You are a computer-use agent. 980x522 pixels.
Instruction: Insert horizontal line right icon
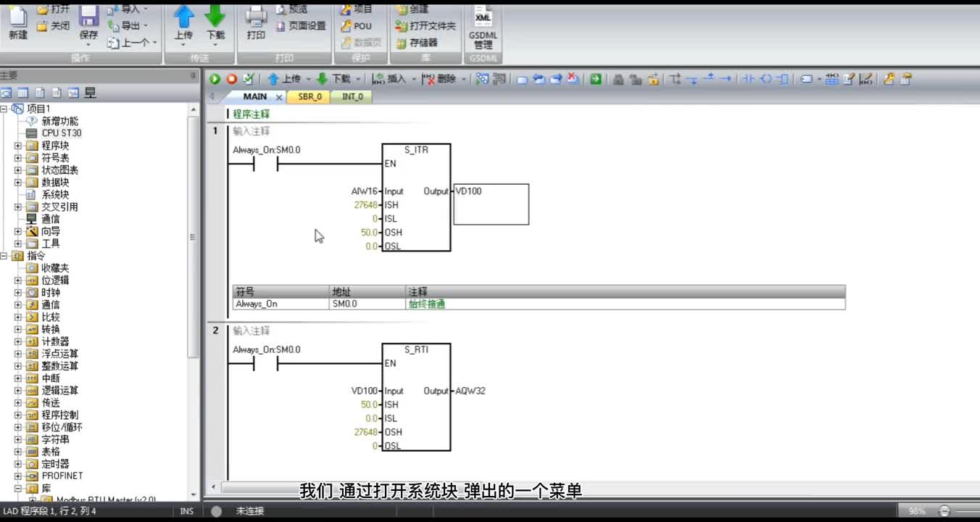725,79
